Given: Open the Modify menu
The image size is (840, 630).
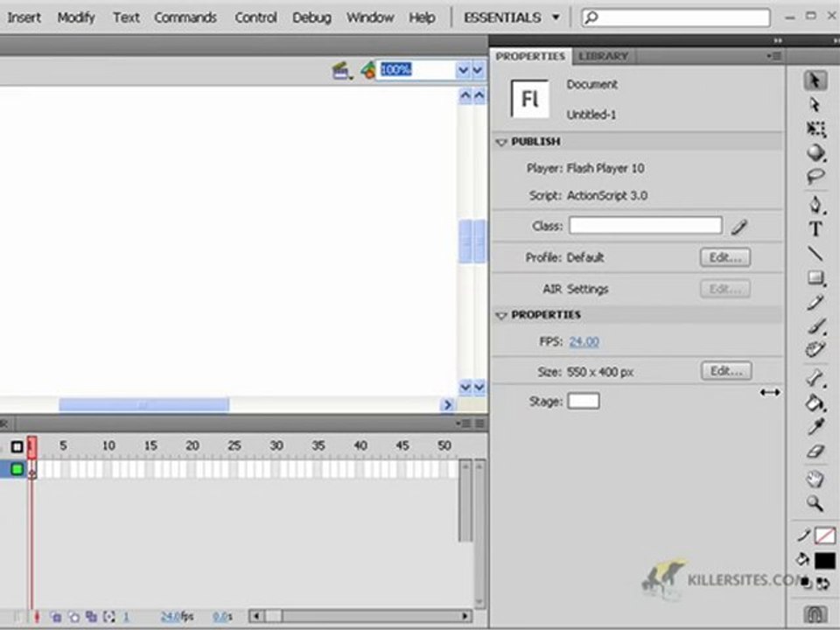Looking at the screenshot, I should tap(76, 17).
